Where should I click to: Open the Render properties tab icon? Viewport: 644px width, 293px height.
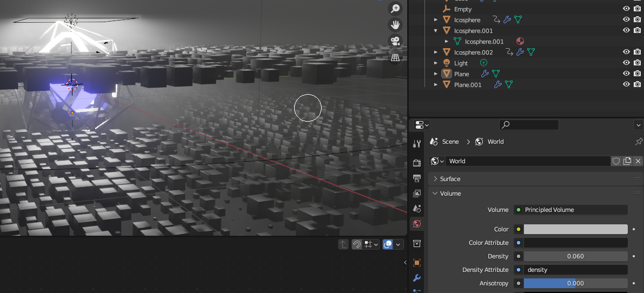[x=417, y=163]
